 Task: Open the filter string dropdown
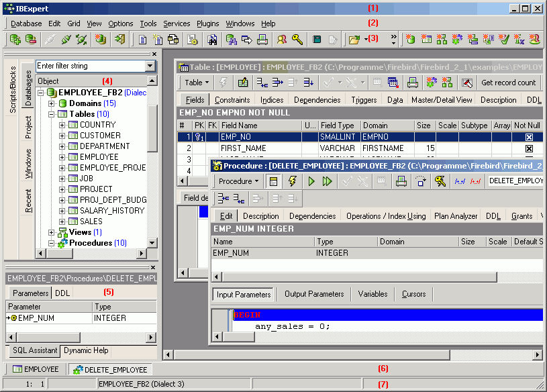[x=150, y=66]
